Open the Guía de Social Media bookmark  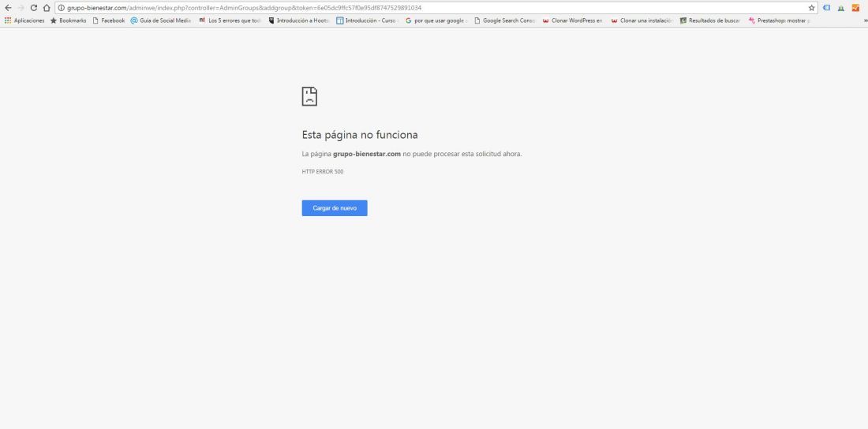click(161, 21)
